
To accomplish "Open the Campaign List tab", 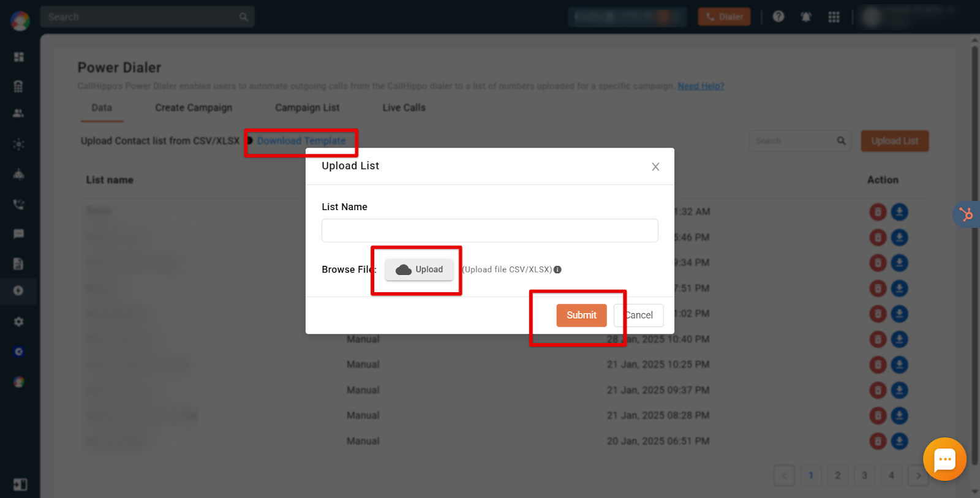I will coord(307,108).
